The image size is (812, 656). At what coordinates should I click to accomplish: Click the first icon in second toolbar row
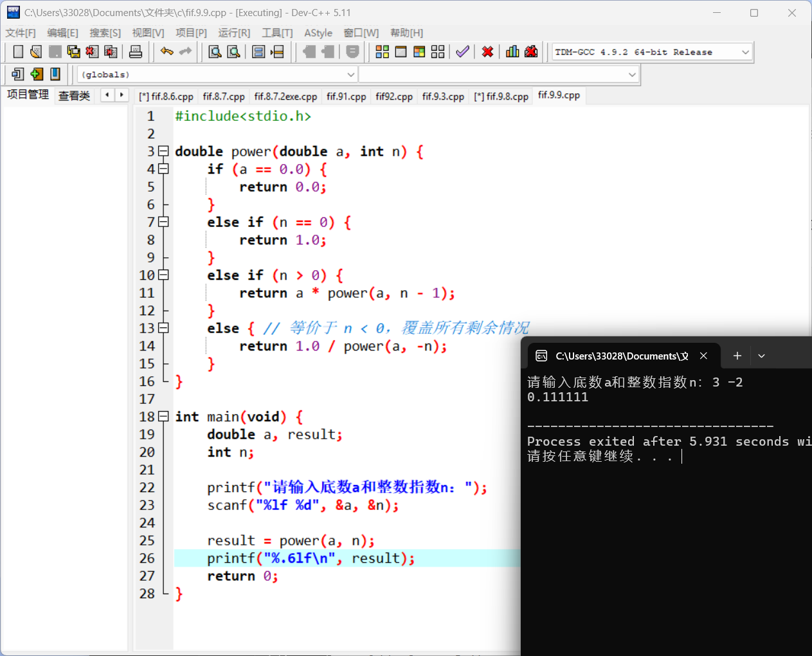[x=18, y=74]
